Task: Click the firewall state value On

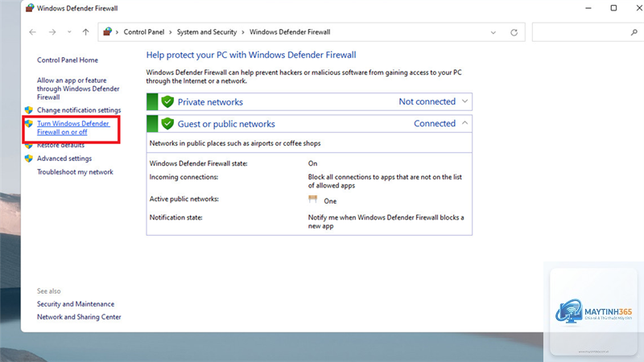Action: [x=312, y=163]
